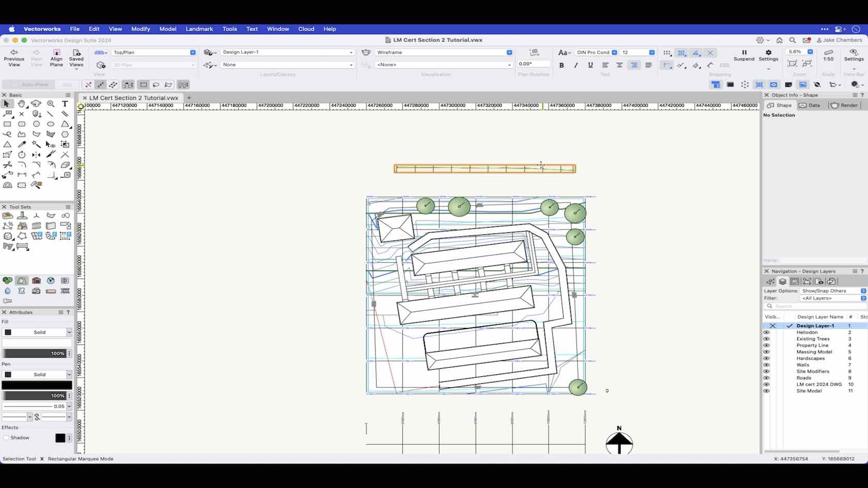Open snapping Settings gear
Screen dimensions: 868x488
[768, 55]
